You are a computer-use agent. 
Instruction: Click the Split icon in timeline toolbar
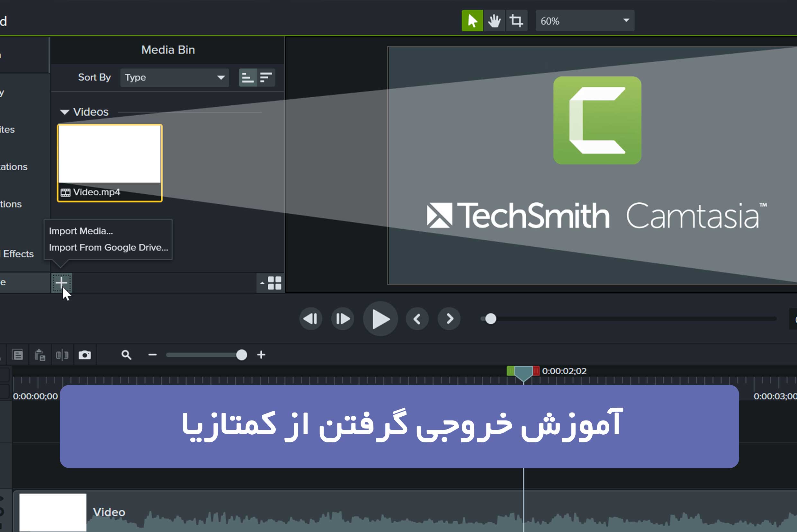pos(62,355)
